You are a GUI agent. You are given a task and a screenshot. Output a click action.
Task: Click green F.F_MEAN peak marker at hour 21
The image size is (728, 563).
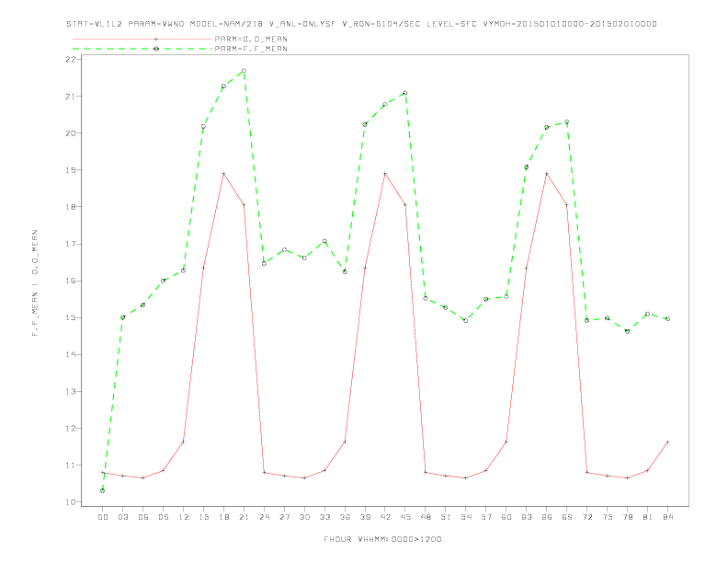click(x=244, y=71)
